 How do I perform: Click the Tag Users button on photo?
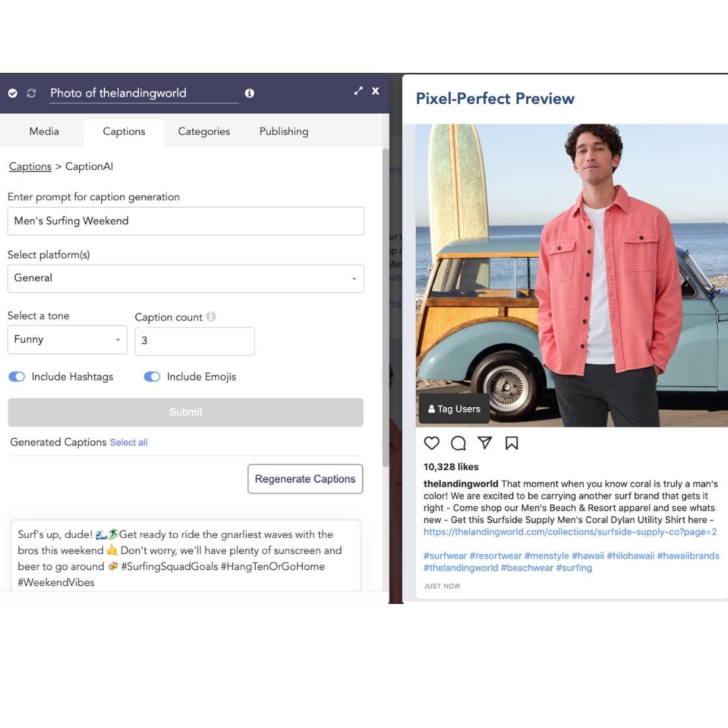pos(454,409)
